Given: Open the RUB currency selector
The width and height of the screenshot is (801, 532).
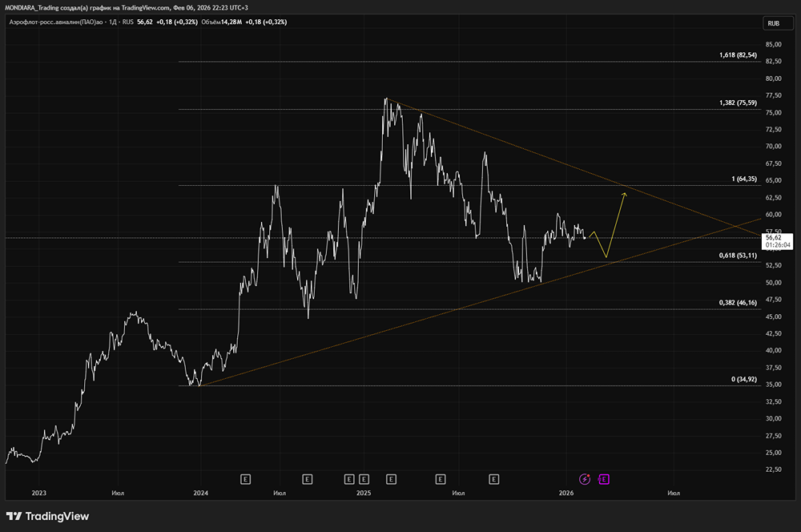Looking at the screenshot, I should tap(778, 23).
